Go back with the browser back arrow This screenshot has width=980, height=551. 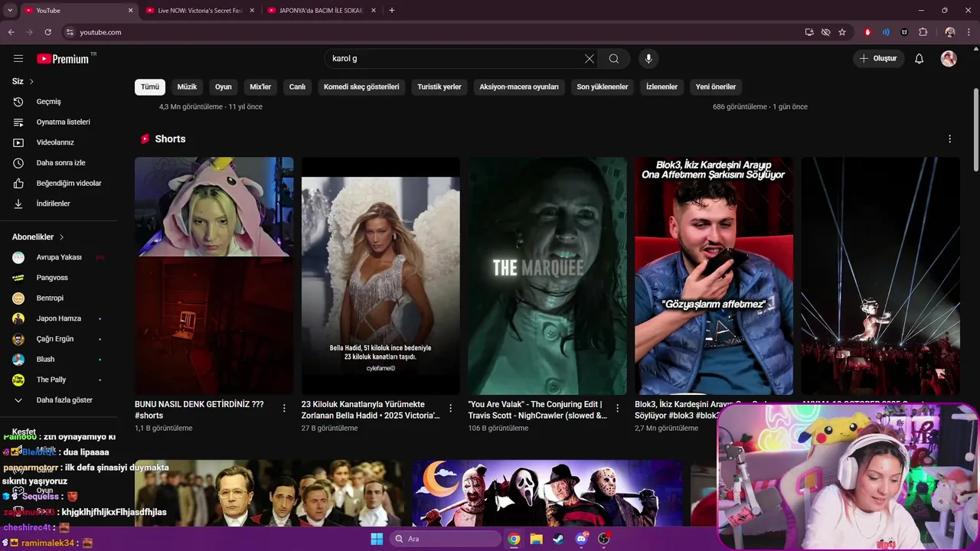pos(11,32)
